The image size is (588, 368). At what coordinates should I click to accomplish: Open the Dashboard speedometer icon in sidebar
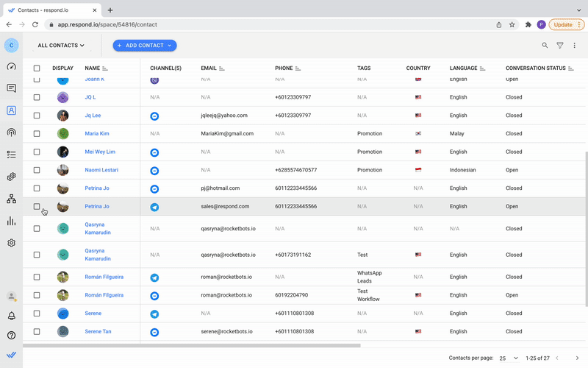11,66
